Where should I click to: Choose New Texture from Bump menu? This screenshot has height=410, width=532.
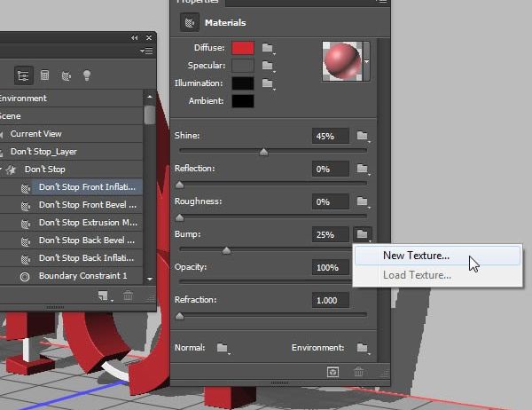(x=437, y=256)
